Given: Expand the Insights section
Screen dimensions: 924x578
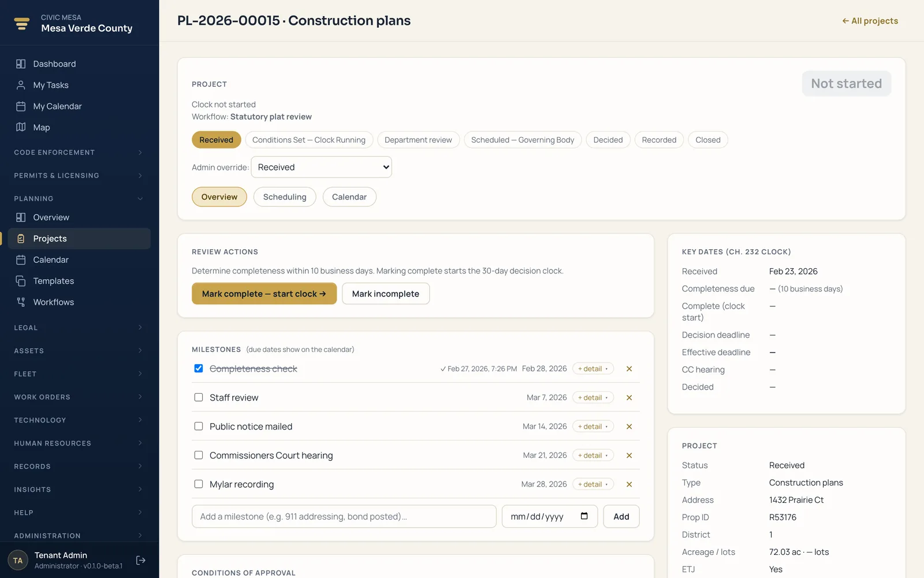Looking at the screenshot, I should (79, 490).
